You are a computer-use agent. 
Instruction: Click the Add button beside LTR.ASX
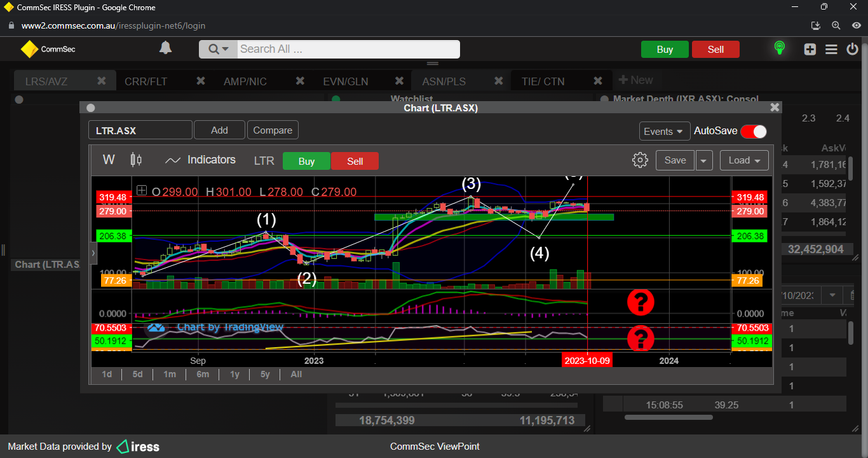tap(219, 130)
